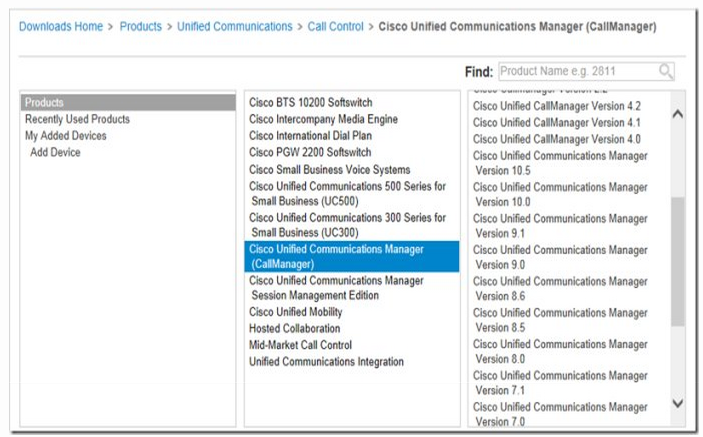This screenshot has width=703, height=437.
Task: Select Cisco BTS 10200 Softswitch
Action: 310,103
